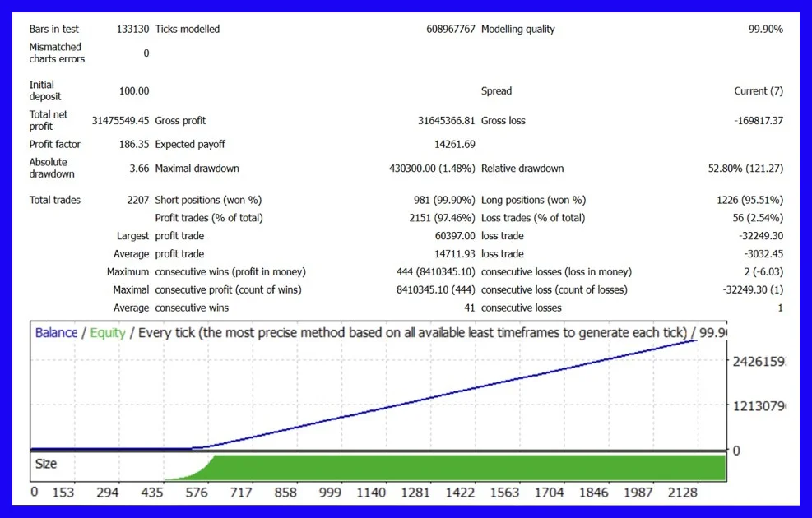812x518 pixels.
Task: Select the Gross profit figure 31645366.81
Action: tap(446, 121)
